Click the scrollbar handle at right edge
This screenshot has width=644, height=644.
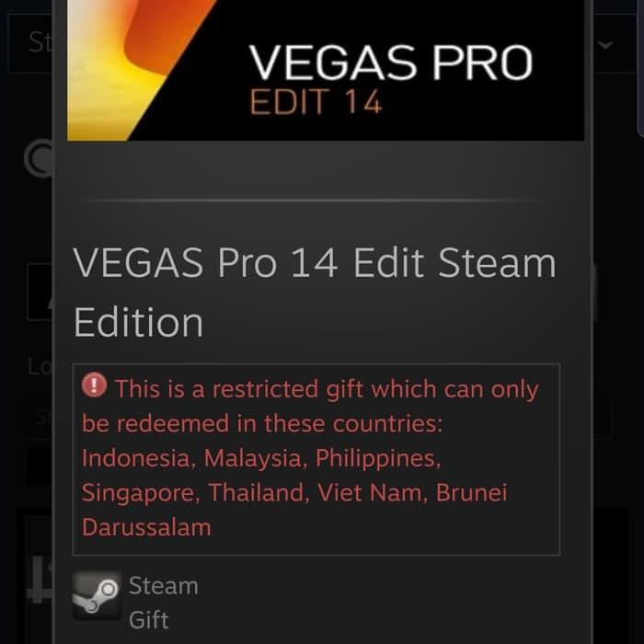(x=640, y=68)
